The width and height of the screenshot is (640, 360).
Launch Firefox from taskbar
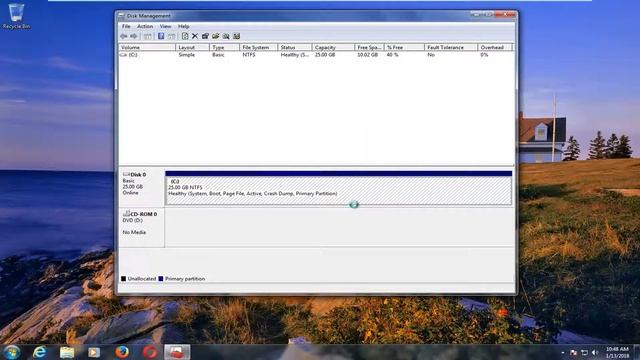pyautogui.click(x=122, y=352)
